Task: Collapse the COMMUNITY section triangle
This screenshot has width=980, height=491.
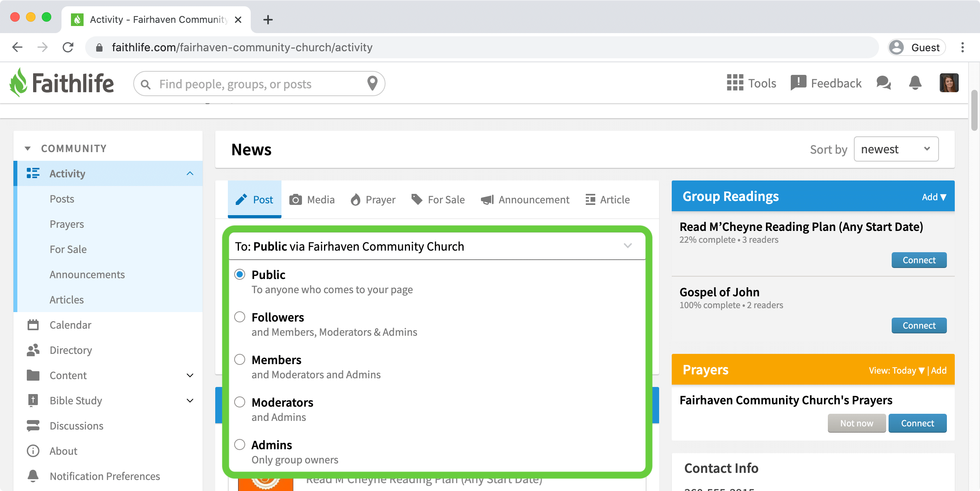Action: pyautogui.click(x=28, y=149)
